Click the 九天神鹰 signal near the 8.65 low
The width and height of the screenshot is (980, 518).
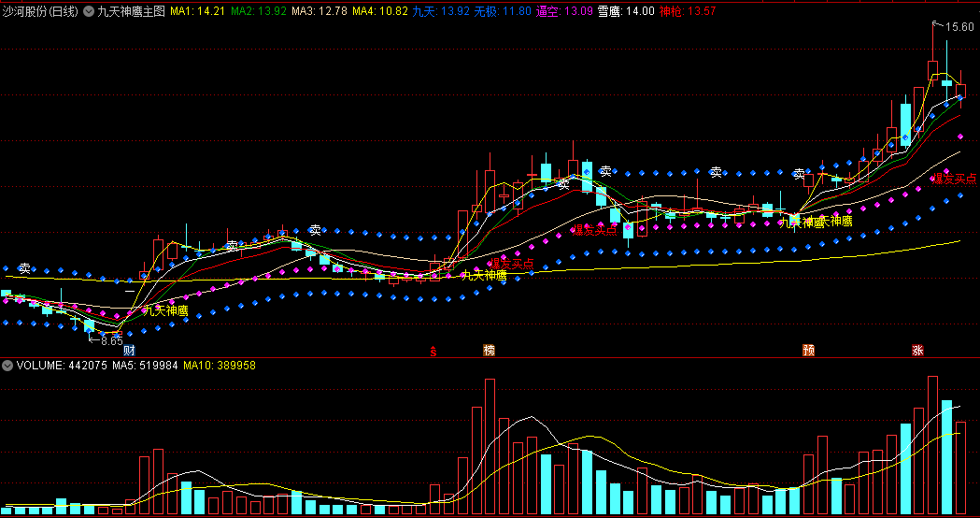coord(165,311)
